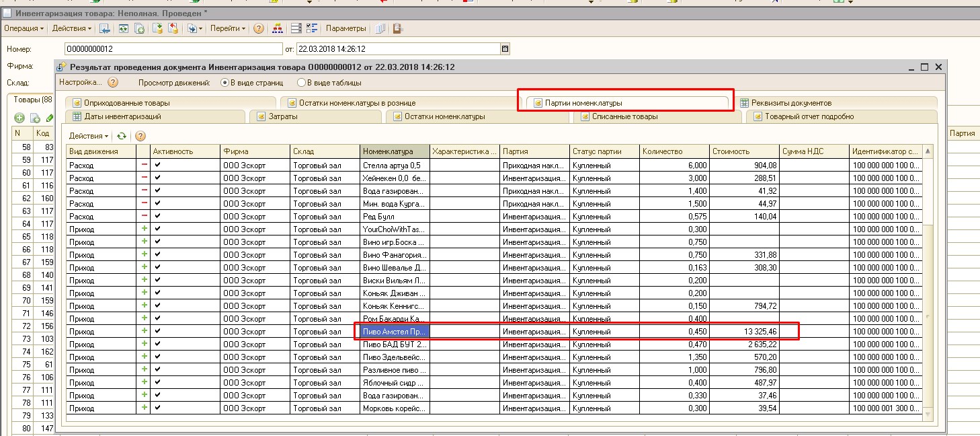Toggle the Активность checkmark in the Пиво Амстел row

coord(157,332)
